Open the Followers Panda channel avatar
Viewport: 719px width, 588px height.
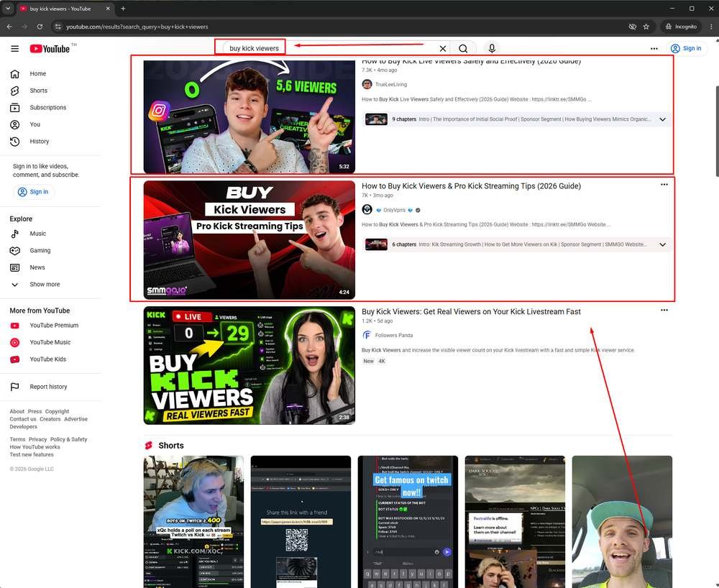367,335
